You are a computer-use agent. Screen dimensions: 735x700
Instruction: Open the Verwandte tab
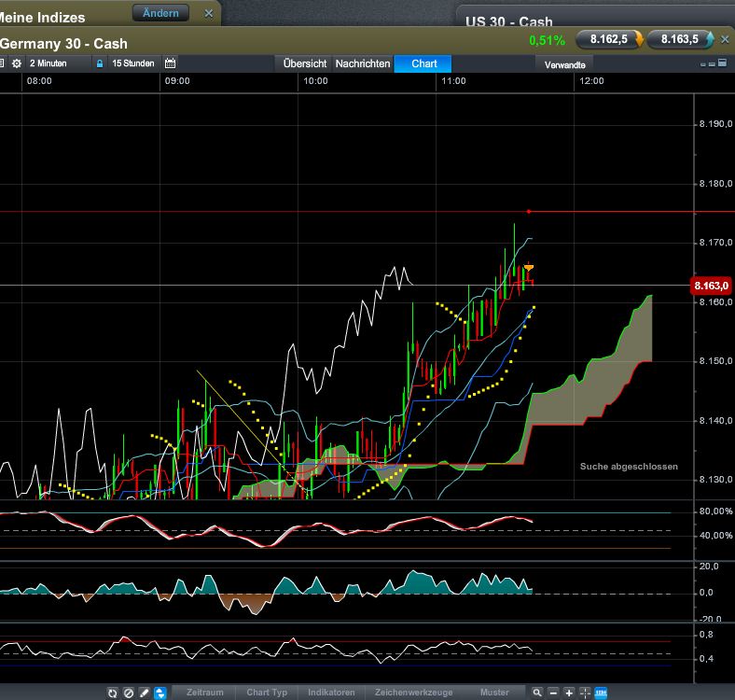click(564, 64)
